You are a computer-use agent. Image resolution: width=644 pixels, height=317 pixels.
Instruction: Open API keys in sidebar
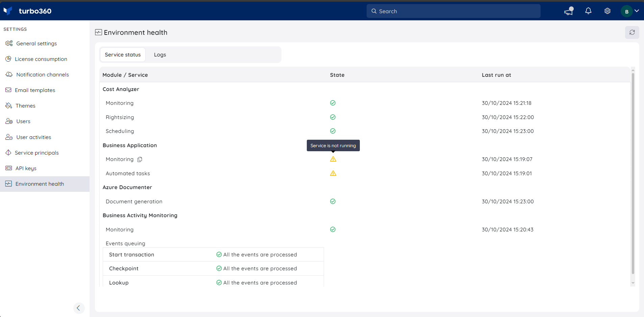click(x=45, y=168)
